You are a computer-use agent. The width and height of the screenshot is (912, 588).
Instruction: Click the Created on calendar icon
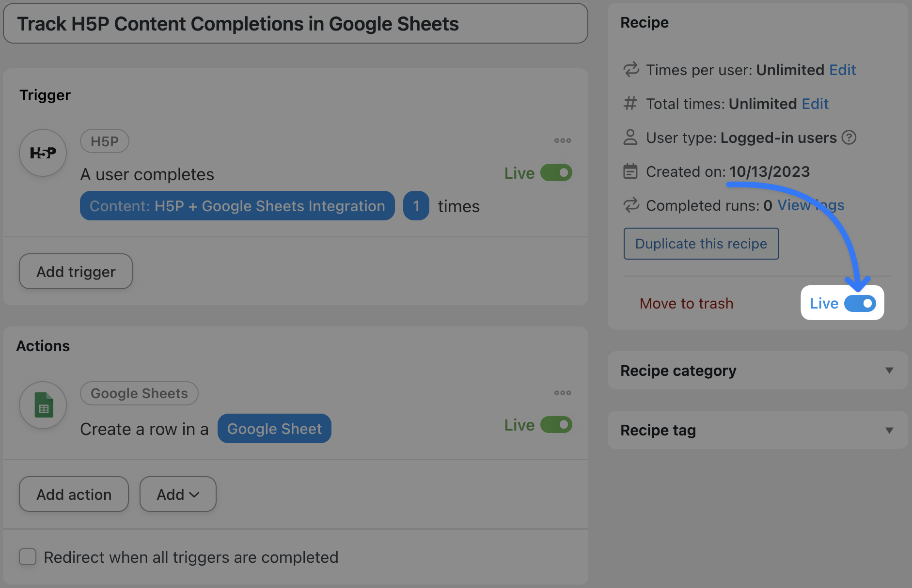coord(630,171)
